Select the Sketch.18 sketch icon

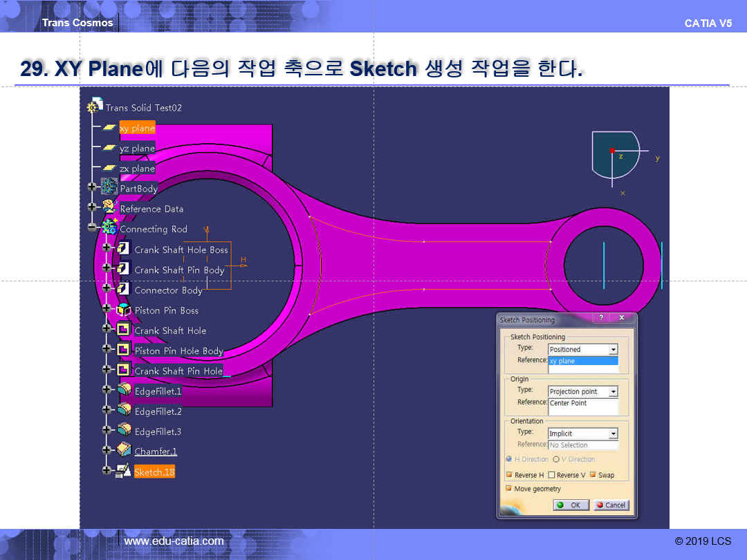[x=124, y=472]
